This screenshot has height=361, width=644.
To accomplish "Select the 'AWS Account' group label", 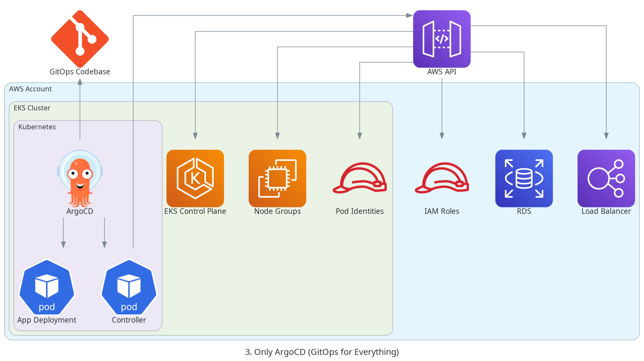I will click(x=30, y=89).
